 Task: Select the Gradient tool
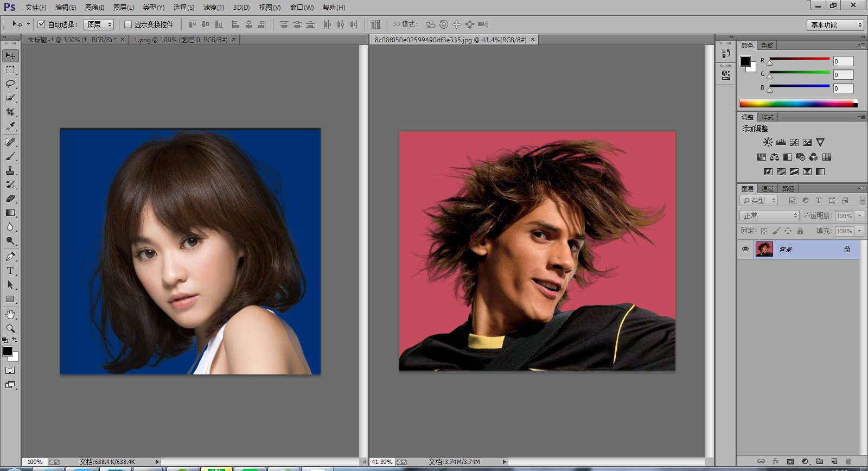[x=10, y=213]
